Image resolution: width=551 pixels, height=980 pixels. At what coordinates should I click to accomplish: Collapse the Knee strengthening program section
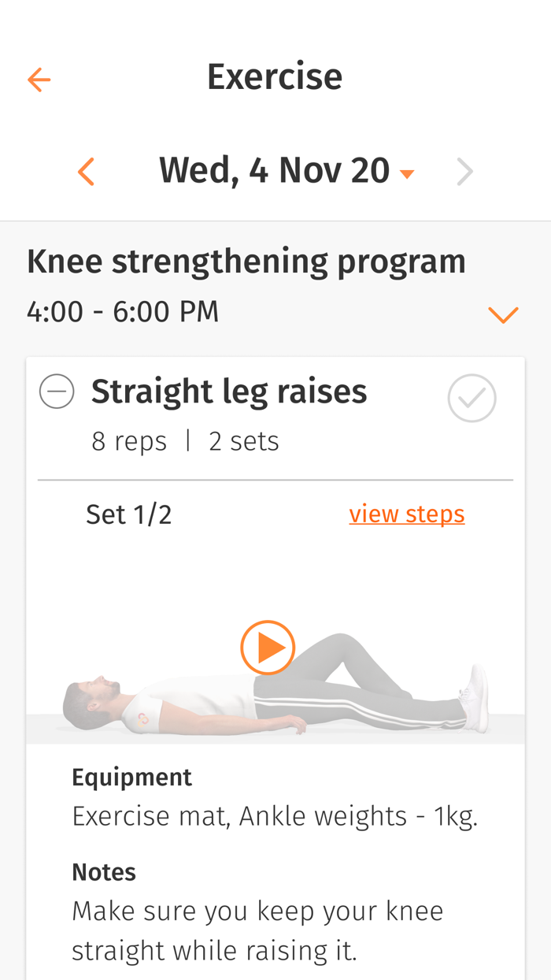tap(503, 315)
